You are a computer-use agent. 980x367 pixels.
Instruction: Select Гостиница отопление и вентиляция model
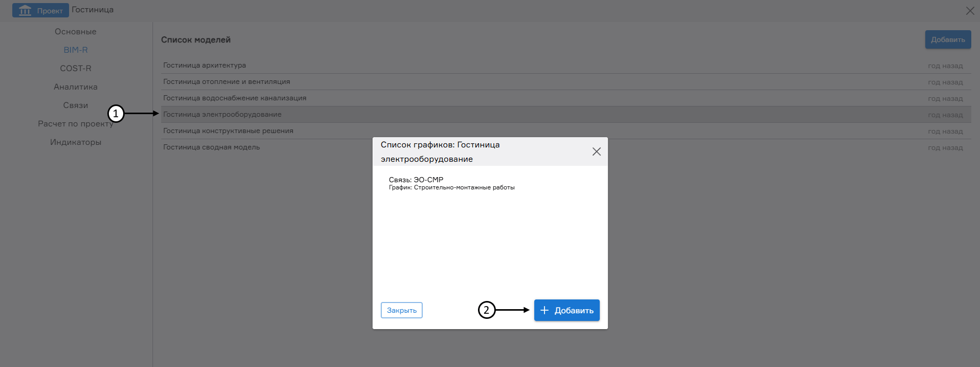pyautogui.click(x=226, y=82)
